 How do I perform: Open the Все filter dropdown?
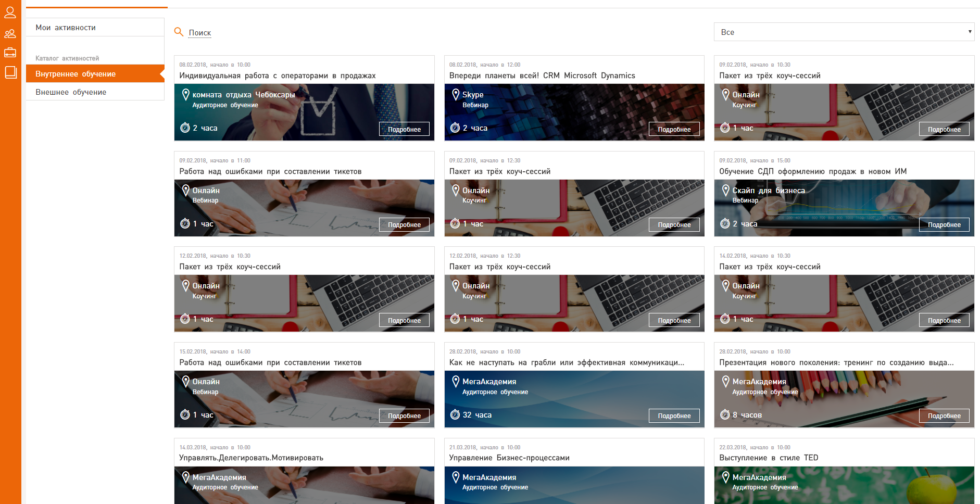844,32
